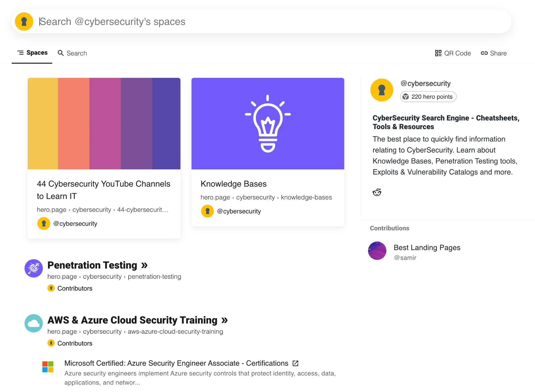
Task: Open the Knowledge Bases space
Action: click(234, 184)
